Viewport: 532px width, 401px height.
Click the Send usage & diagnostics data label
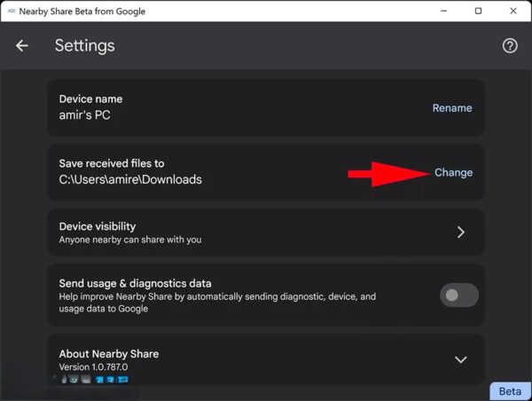[135, 284]
